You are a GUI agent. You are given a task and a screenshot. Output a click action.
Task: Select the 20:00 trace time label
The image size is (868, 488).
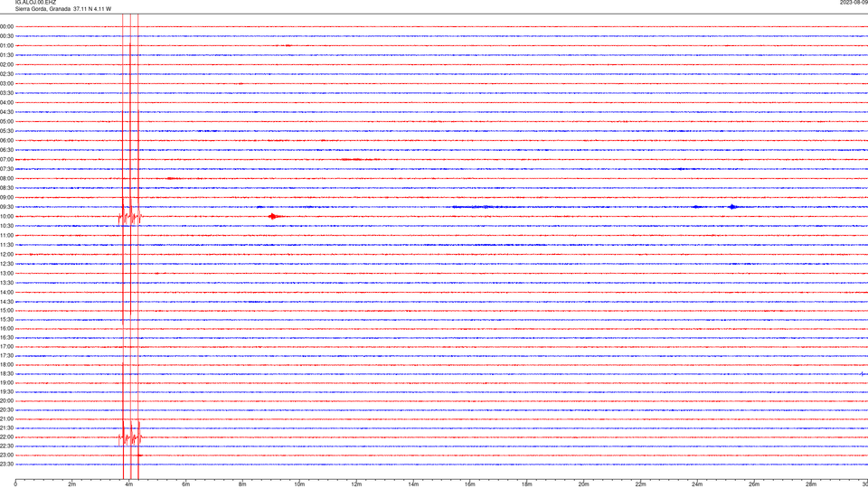tap(6, 401)
